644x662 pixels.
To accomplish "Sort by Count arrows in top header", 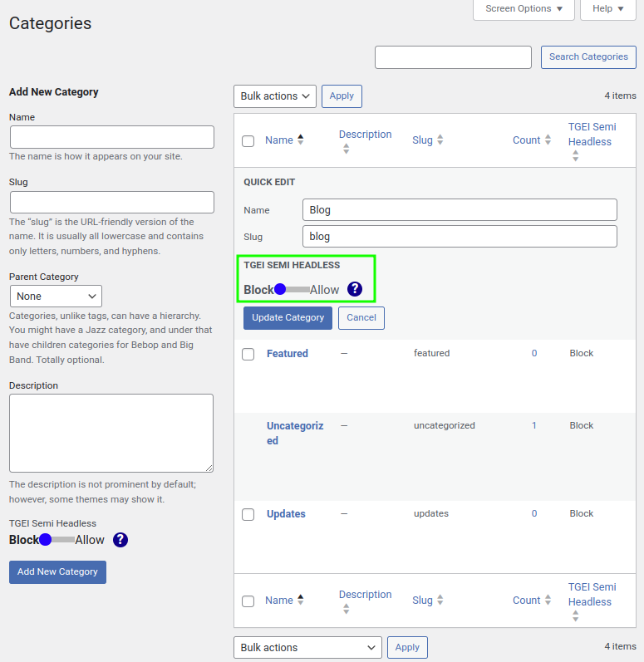I will click(x=548, y=140).
